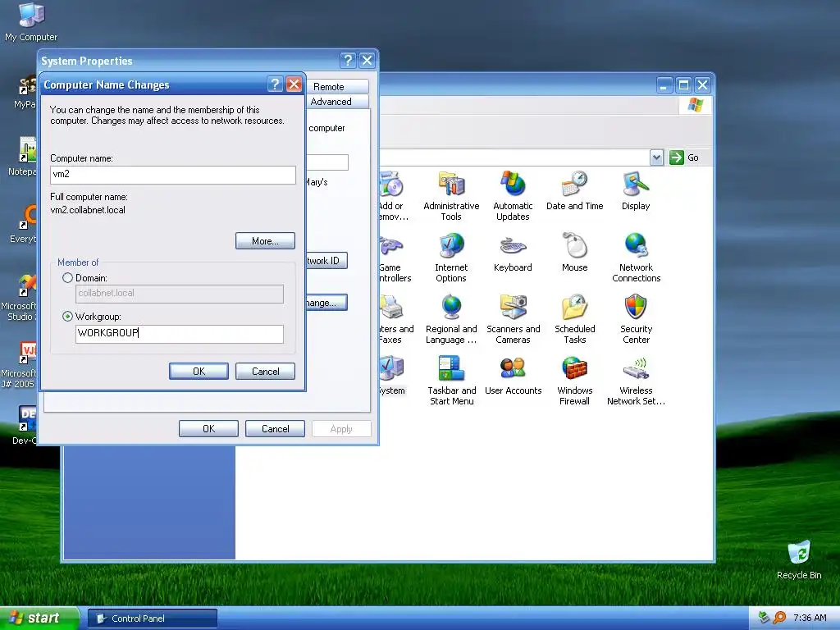Click Cancel in System Properties dialog
Screen dimensions: 840x630
tap(275, 428)
